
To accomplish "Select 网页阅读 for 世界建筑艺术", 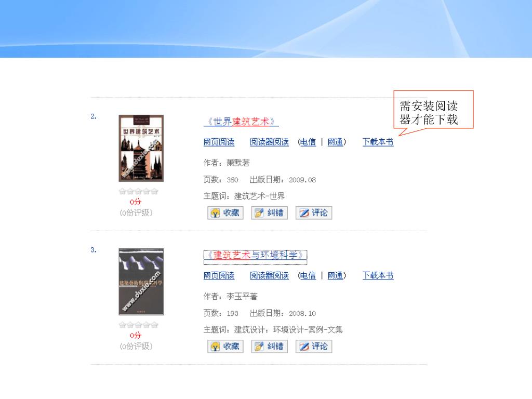I will pos(219,142).
